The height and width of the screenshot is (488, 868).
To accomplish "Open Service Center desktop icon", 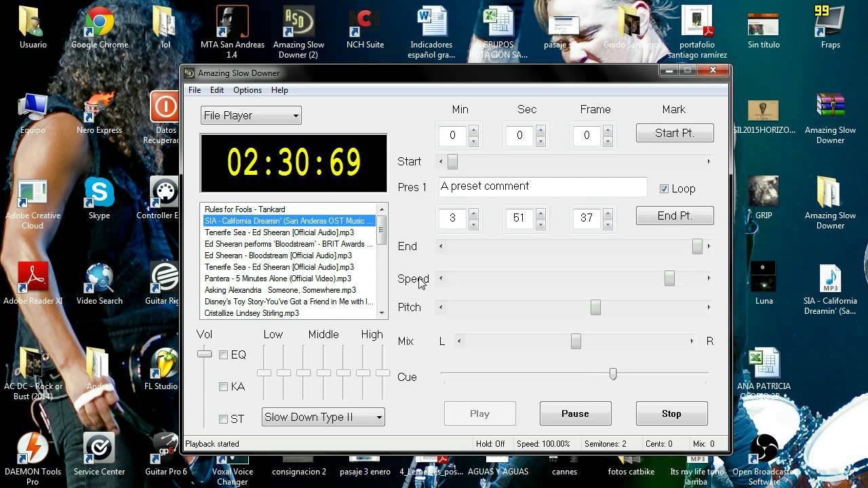I will click(99, 454).
